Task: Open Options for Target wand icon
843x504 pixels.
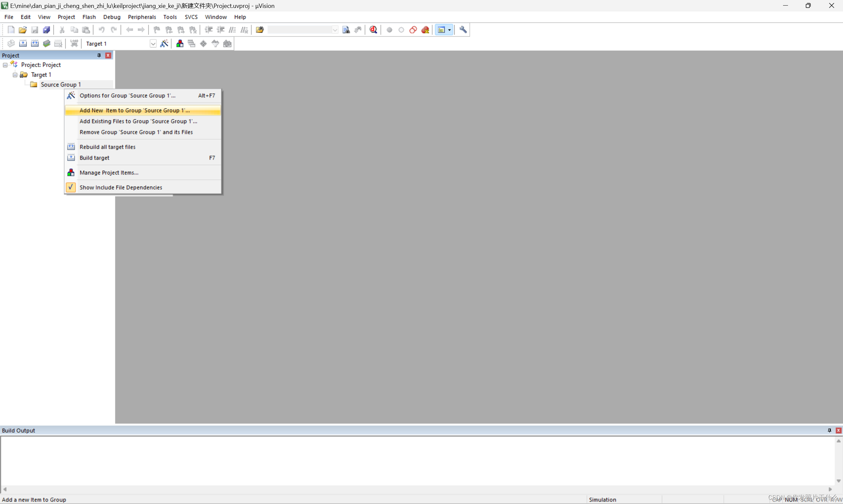Action: (x=164, y=43)
